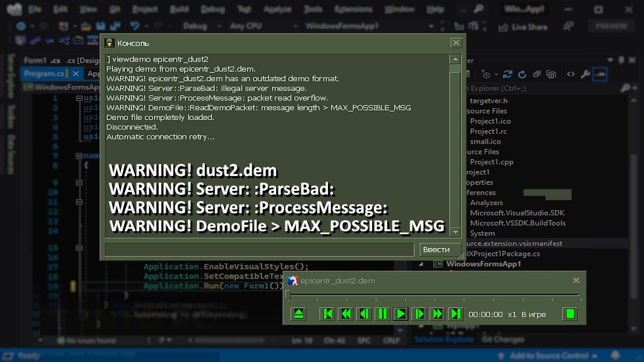Click the Undo toolbar icon
This screenshot has width=644, height=362.
[x=134, y=26]
